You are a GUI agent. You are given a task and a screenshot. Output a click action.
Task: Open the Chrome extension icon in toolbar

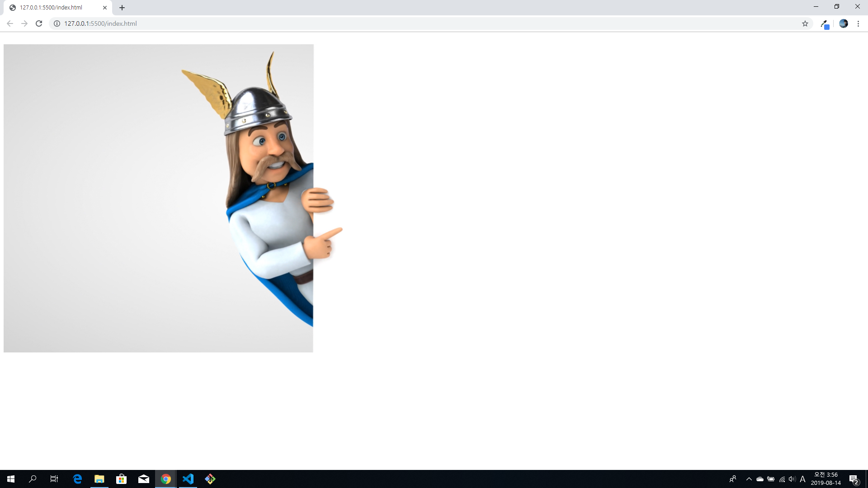click(825, 24)
